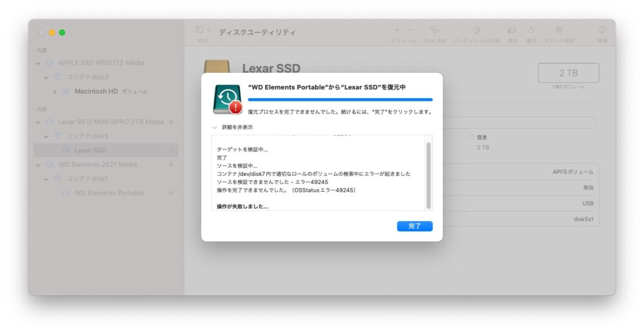Click the ソースを検証できませんでした error line
The height and width of the screenshot is (333, 644).
pos(272,182)
